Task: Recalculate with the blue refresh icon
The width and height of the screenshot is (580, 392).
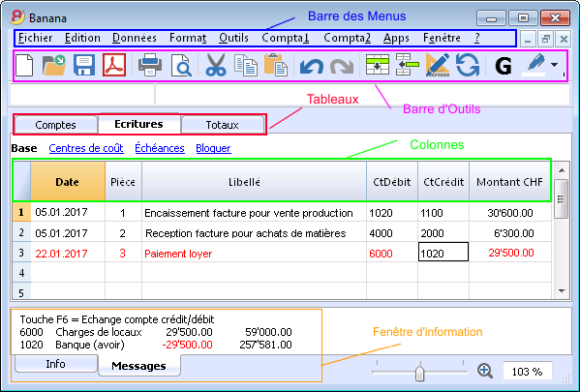Action: pyautogui.click(x=468, y=65)
